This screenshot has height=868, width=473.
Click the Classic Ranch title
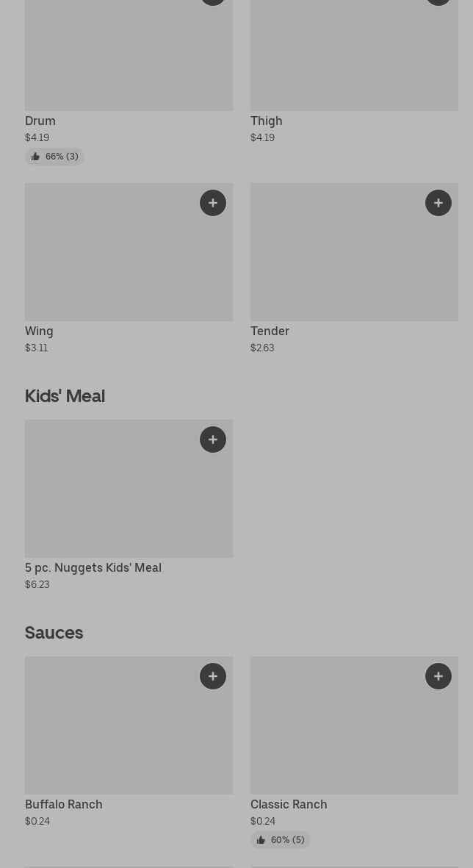pyautogui.click(x=289, y=804)
